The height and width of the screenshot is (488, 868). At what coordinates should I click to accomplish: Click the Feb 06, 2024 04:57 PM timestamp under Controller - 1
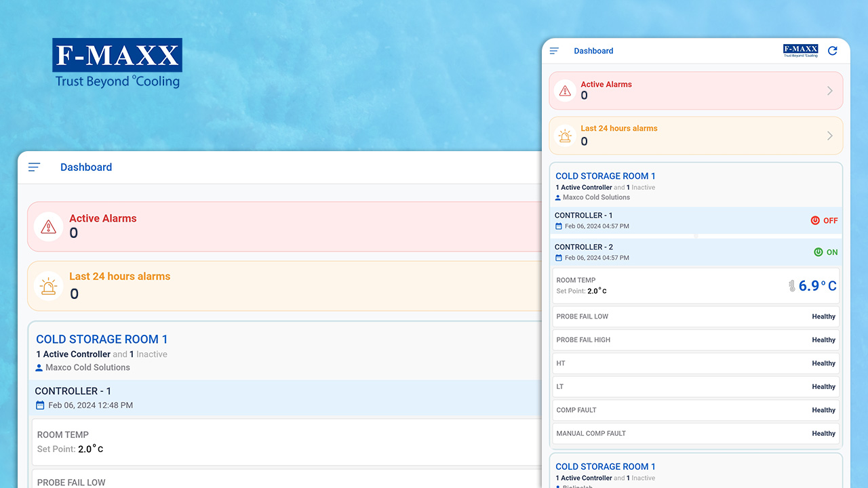(597, 226)
